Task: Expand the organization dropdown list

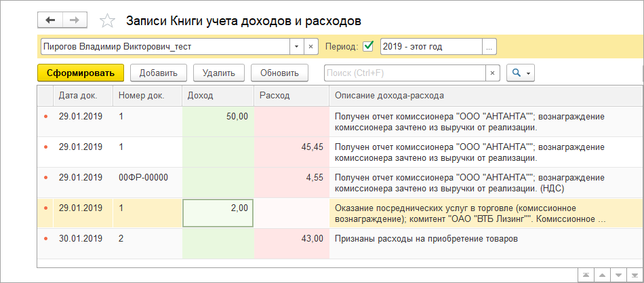Action: 296,47
